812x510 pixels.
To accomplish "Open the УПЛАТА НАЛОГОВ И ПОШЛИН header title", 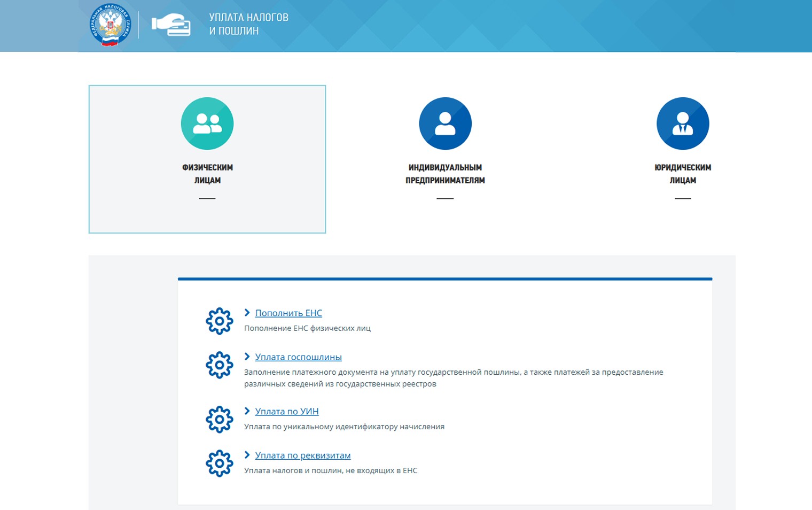I will 249,24.
